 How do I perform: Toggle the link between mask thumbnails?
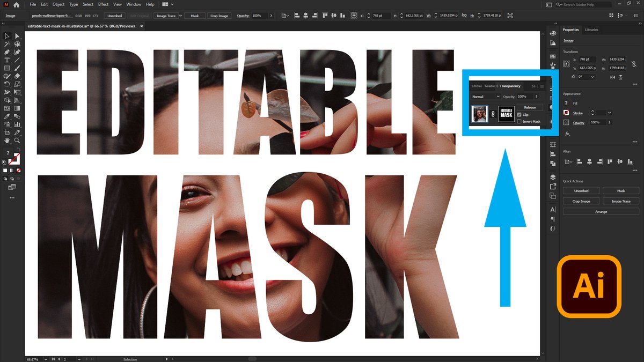click(493, 114)
